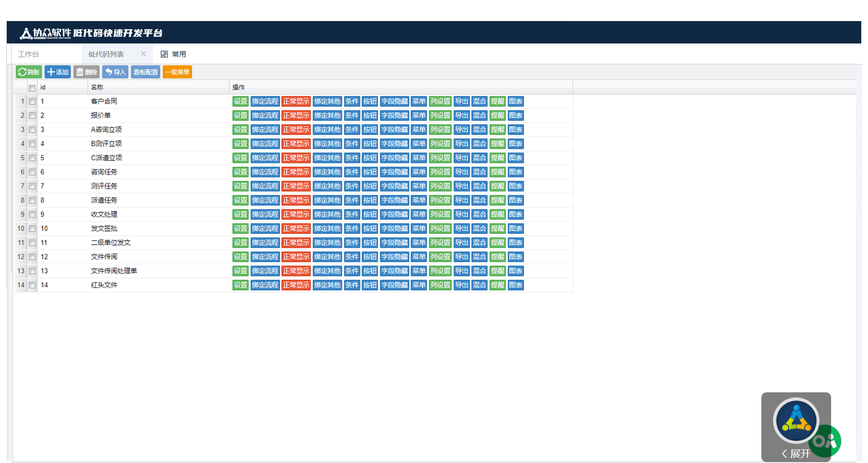The height and width of the screenshot is (463, 868).
Task: Toggle the select-all checkbox in header
Action: click(x=32, y=88)
